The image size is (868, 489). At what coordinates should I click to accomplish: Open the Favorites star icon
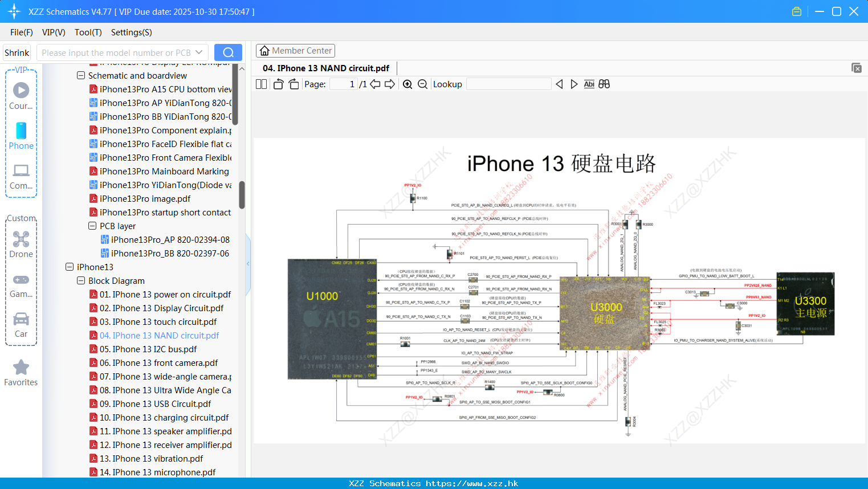click(x=21, y=367)
